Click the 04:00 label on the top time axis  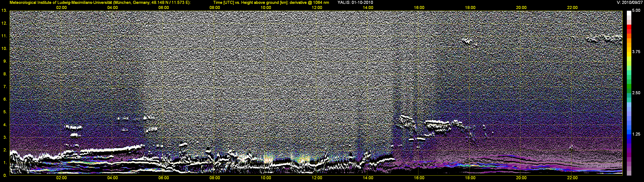point(112,8)
